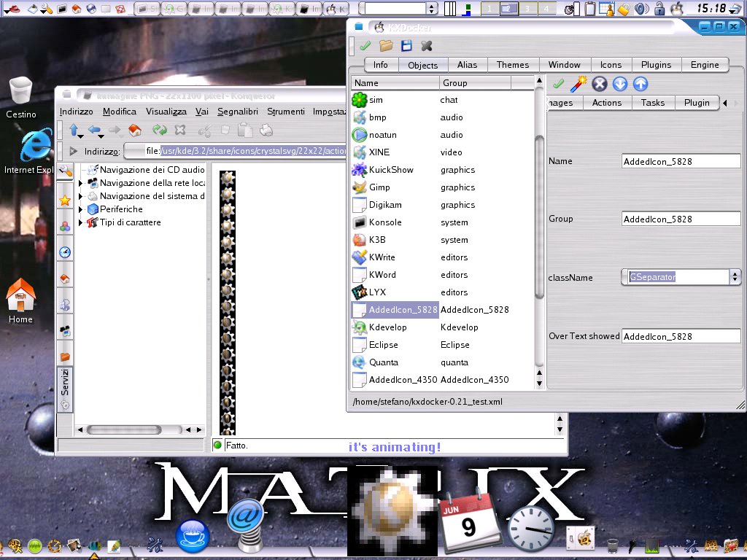Click the stop loading icon in Konqueror

click(180, 130)
